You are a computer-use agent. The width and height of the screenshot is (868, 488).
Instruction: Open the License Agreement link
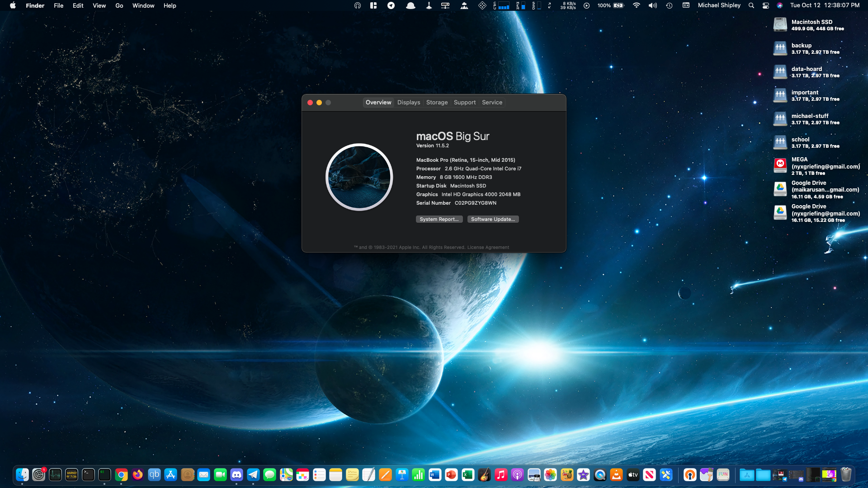[488, 247]
